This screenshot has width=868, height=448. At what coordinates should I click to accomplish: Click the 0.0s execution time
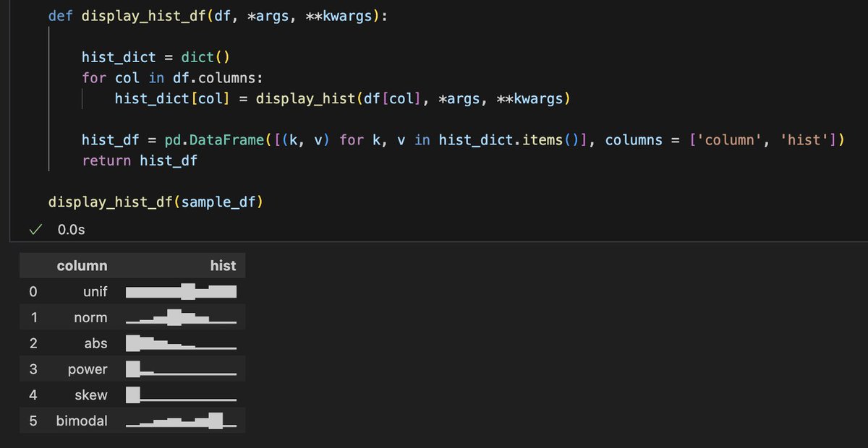click(71, 230)
